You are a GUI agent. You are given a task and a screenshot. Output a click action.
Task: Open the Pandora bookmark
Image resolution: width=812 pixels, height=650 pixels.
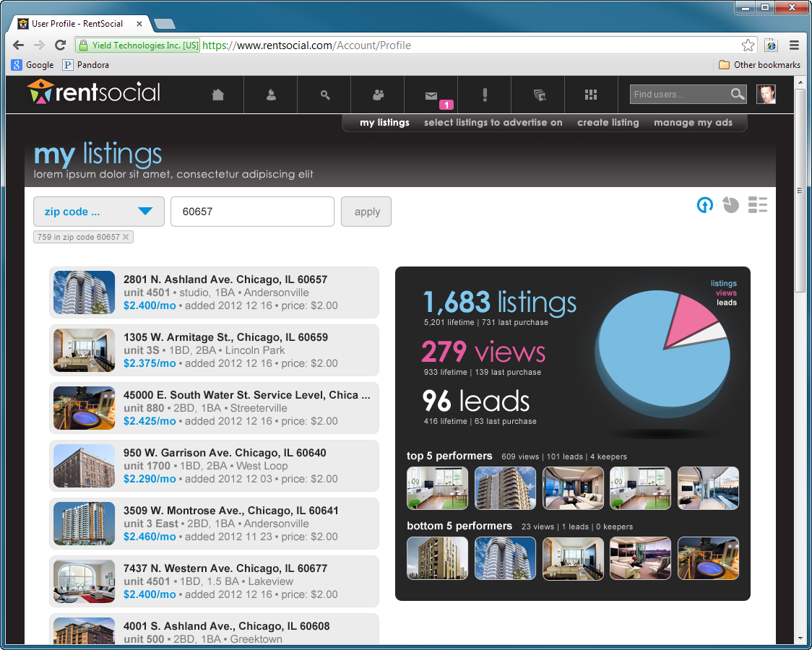click(85, 65)
